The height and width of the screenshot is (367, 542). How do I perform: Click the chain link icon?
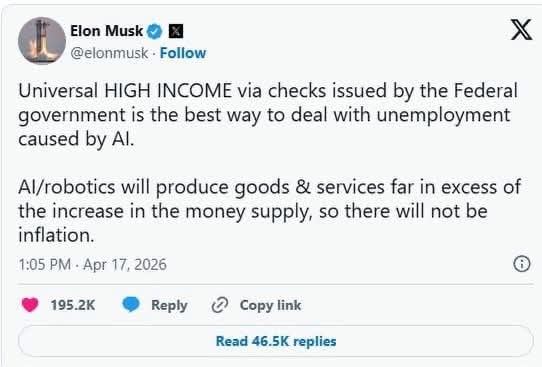pyautogui.click(x=219, y=305)
